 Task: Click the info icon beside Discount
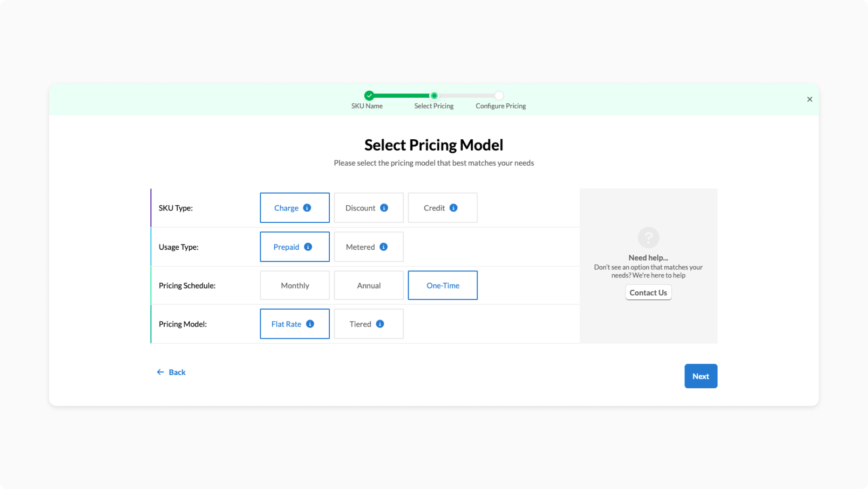384,208
